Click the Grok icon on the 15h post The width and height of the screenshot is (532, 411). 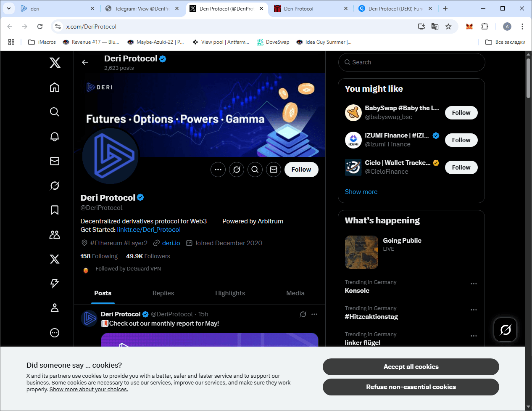click(303, 314)
